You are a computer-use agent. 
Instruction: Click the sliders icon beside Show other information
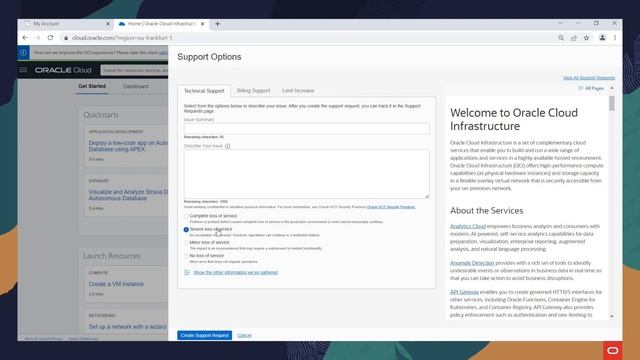187,272
